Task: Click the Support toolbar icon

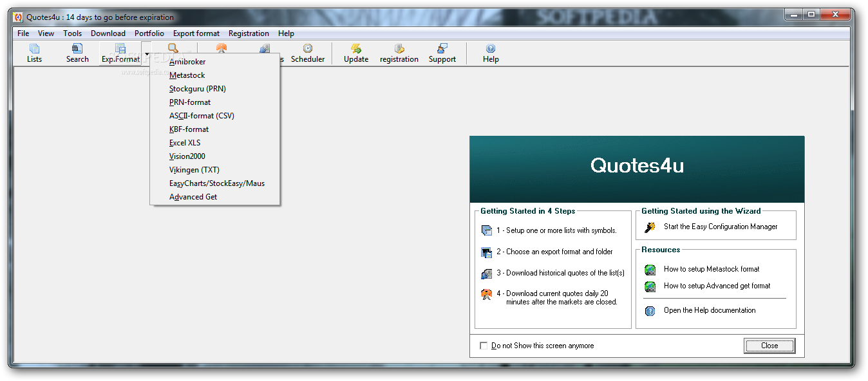Action: click(x=442, y=53)
